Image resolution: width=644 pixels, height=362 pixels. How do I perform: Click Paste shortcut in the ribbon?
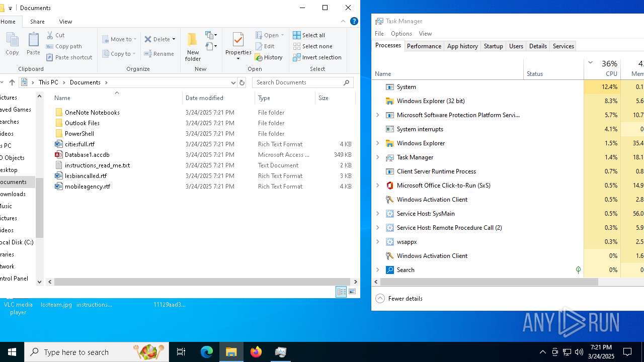click(69, 57)
